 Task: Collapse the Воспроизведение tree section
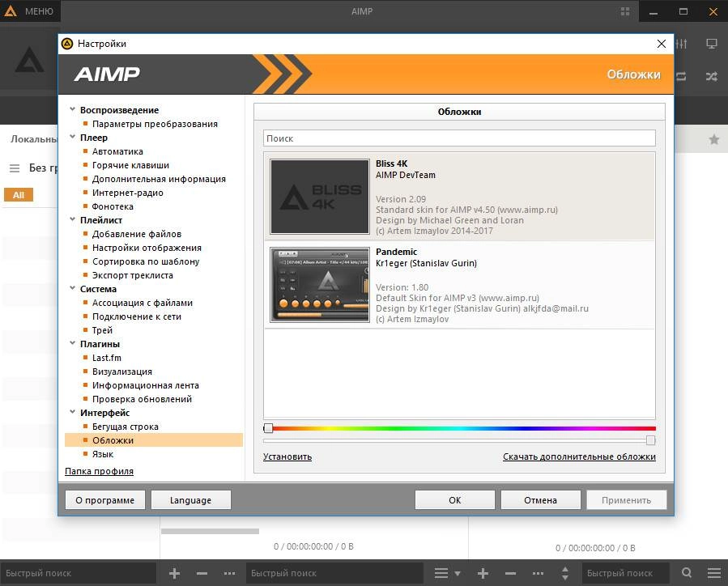pyautogui.click(x=72, y=109)
